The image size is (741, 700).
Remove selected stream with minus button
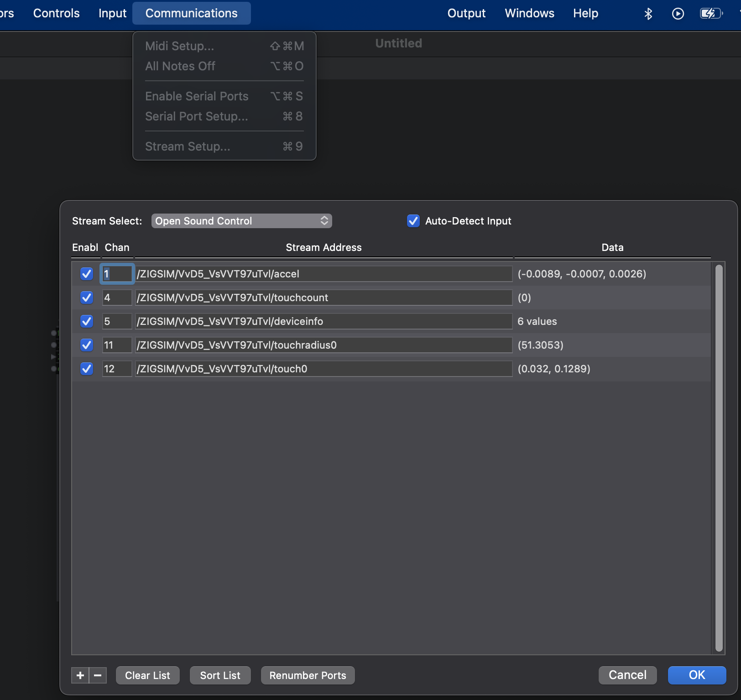(98, 675)
